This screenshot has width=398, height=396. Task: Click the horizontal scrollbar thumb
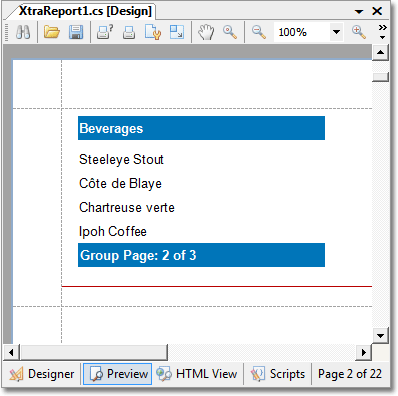[x=94, y=352]
